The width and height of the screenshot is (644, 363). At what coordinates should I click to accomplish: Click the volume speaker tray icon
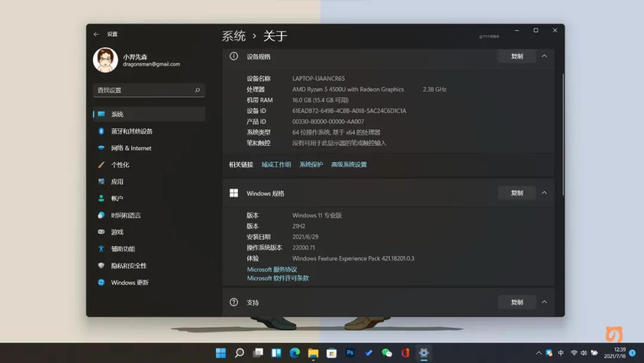[x=584, y=353]
